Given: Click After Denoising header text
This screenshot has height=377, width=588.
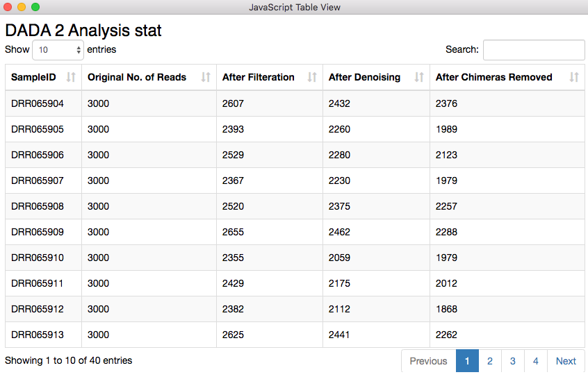Looking at the screenshot, I should (364, 77).
